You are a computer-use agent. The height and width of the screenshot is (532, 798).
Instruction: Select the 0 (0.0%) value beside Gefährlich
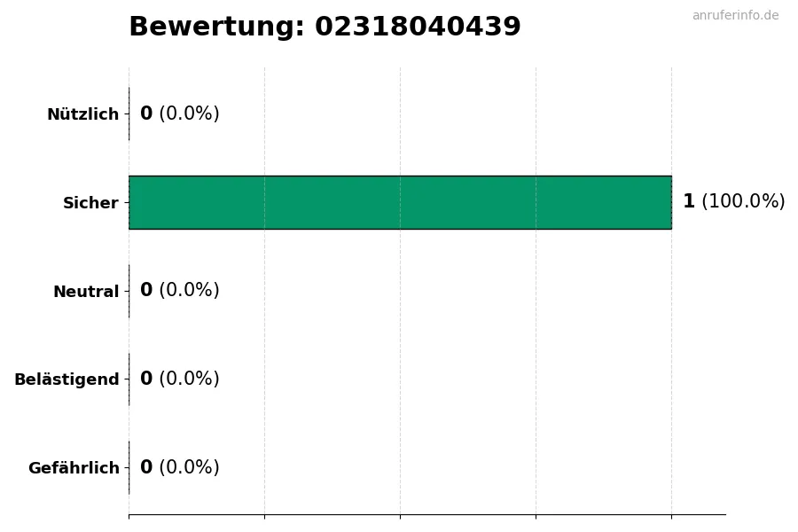[x=179, y=468]
